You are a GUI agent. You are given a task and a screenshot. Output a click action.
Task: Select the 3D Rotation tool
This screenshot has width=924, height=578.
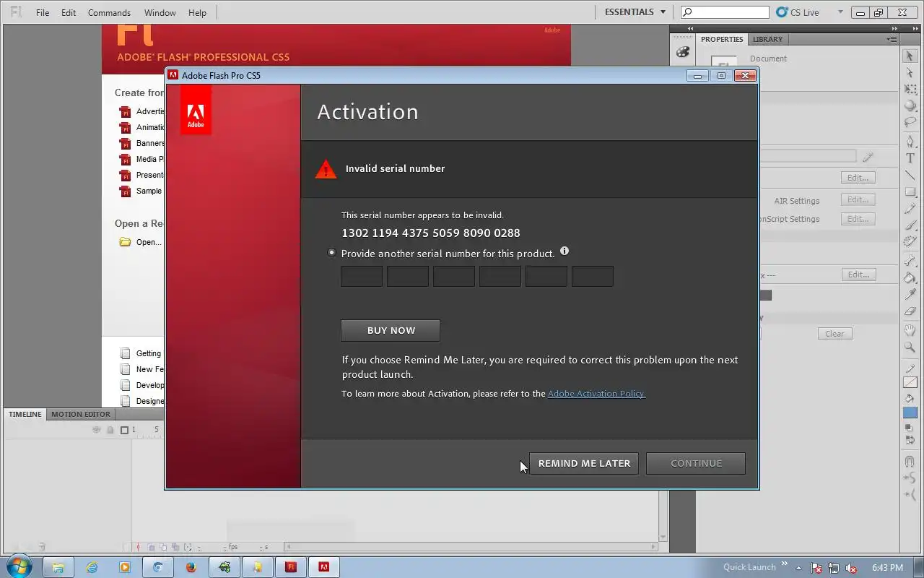pyautogui.click(x=910, y=105)
